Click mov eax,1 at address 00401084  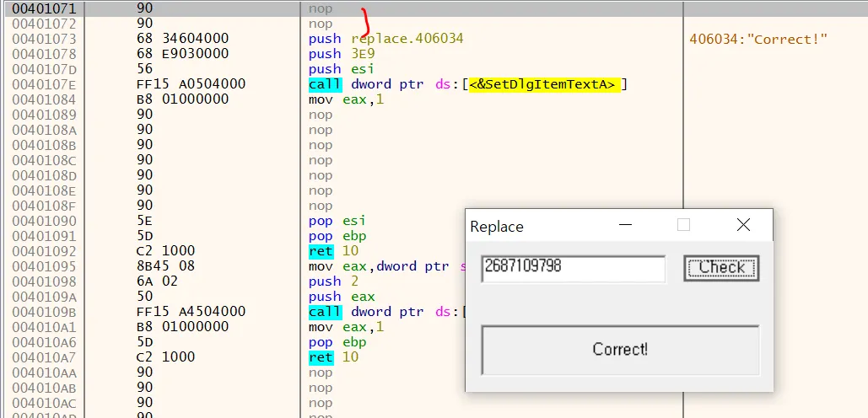coord(346,99)
